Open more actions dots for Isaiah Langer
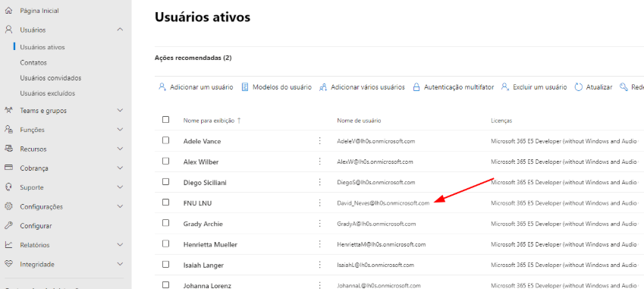 [x=319, y=265]
